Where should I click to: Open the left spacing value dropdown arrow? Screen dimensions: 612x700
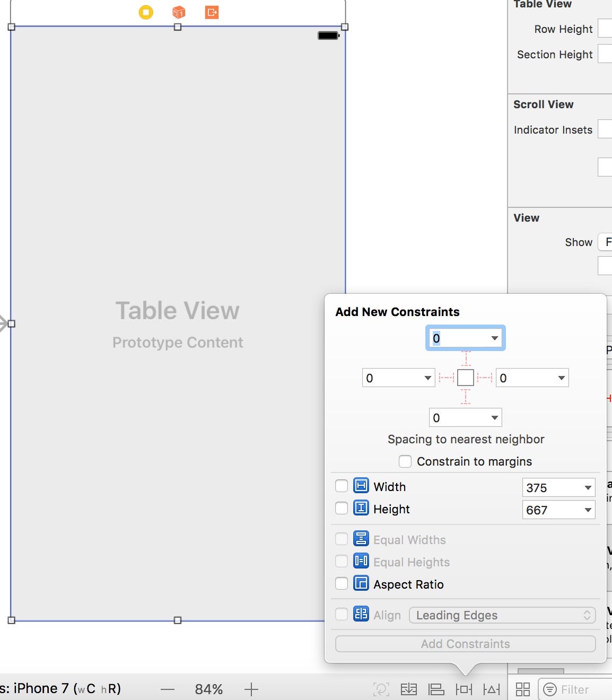click(x=427, y=378)
